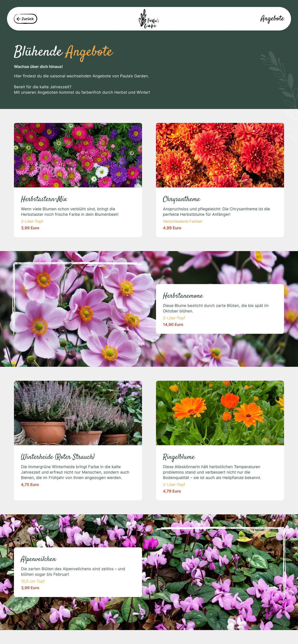Select the Winterheide potted plant photo
Image resolution: width=298 pixels, height=644 pixels.
[x=78, y=413]
